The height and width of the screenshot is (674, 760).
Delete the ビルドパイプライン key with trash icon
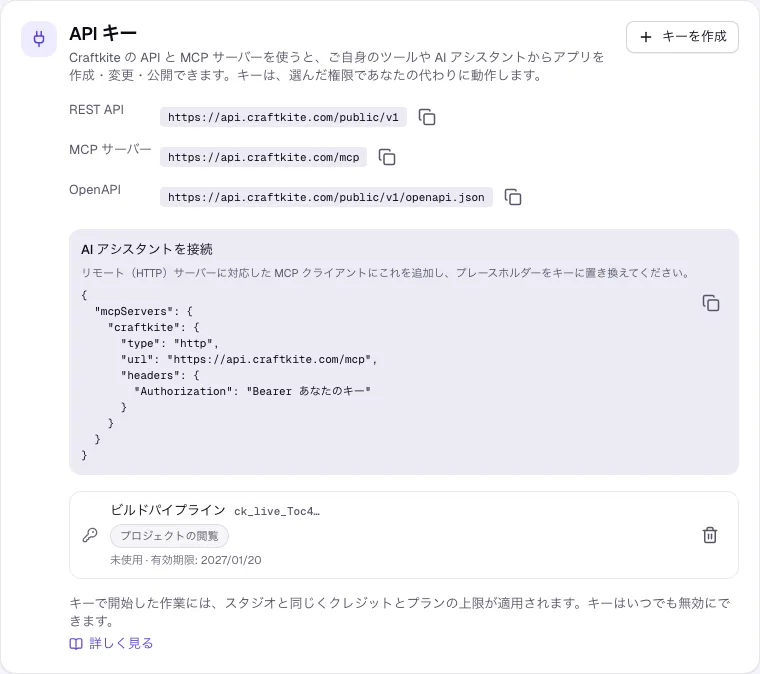point(710,535)
